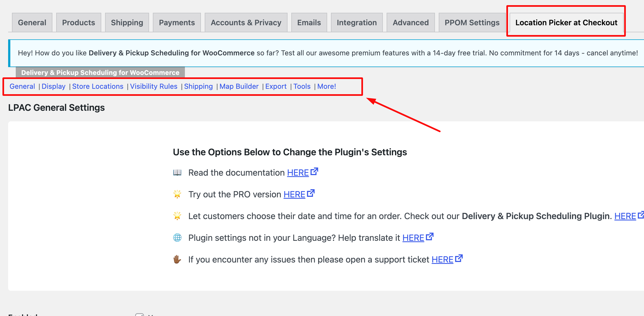Click external link icon after support ticket HERE
This screenshot has height=316, width=644.
coord(459,258)
